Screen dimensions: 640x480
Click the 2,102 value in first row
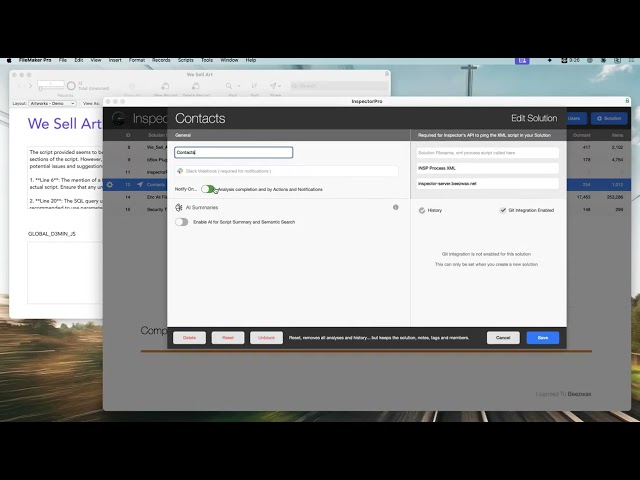(617, 147)
